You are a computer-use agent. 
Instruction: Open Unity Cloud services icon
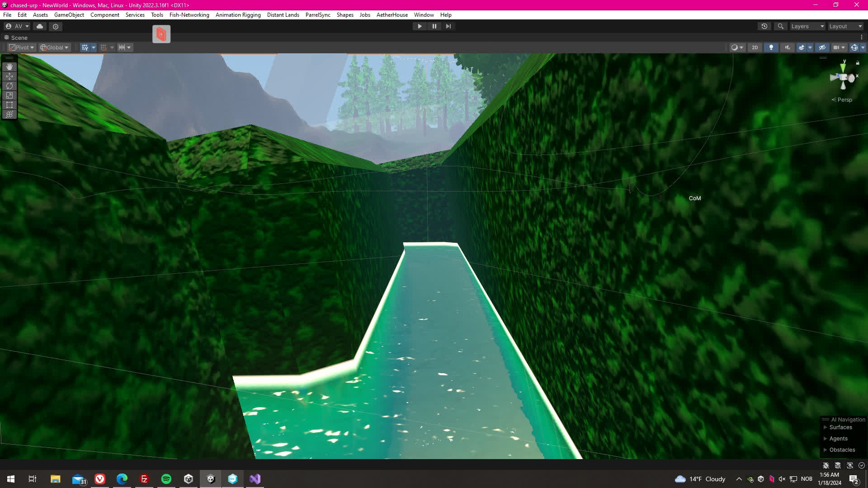pos(40,26)
